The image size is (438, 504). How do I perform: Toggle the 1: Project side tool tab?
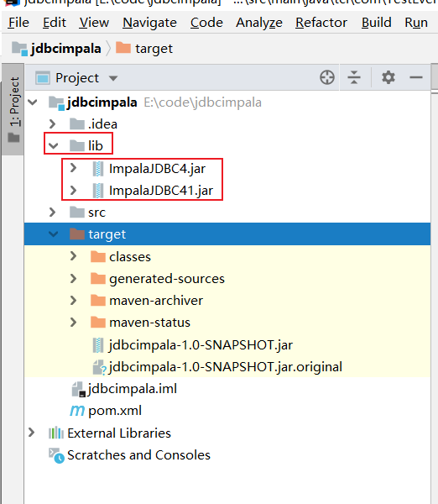click(13, 109)
